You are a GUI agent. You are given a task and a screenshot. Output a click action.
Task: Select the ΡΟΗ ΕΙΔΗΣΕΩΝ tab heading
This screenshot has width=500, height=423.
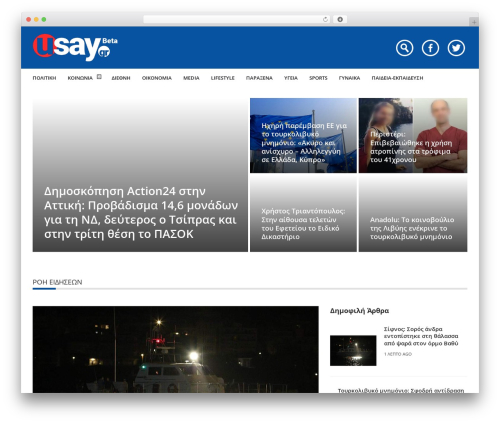(x=57, y=282)
